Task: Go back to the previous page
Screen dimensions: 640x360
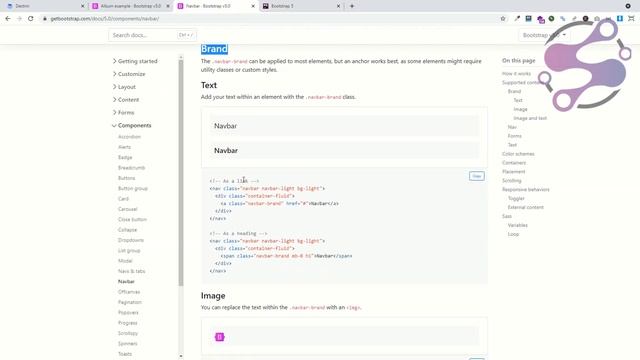Action: 8,18
